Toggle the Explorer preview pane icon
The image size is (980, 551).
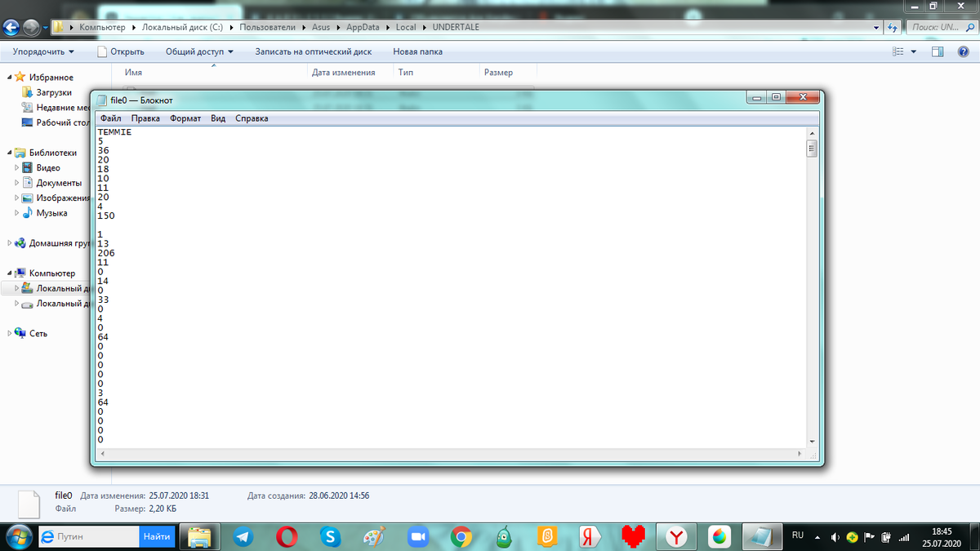(x=938, y=51)
